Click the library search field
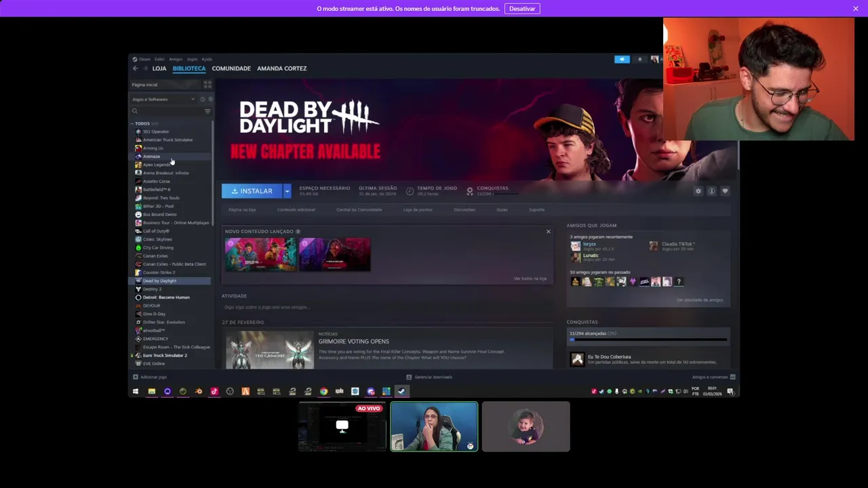This screenshot has height=488, width=868. click(x=166, y=111)
